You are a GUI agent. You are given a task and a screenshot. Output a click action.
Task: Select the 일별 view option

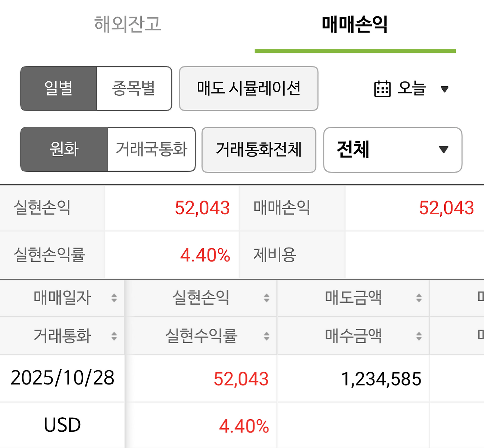click(59, 88)
